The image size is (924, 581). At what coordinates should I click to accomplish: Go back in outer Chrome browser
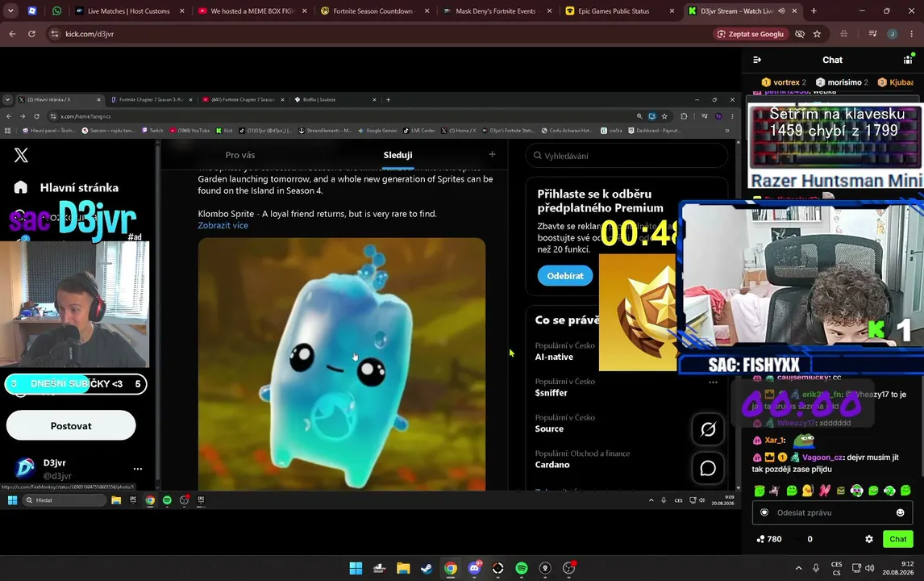point(12,34)
